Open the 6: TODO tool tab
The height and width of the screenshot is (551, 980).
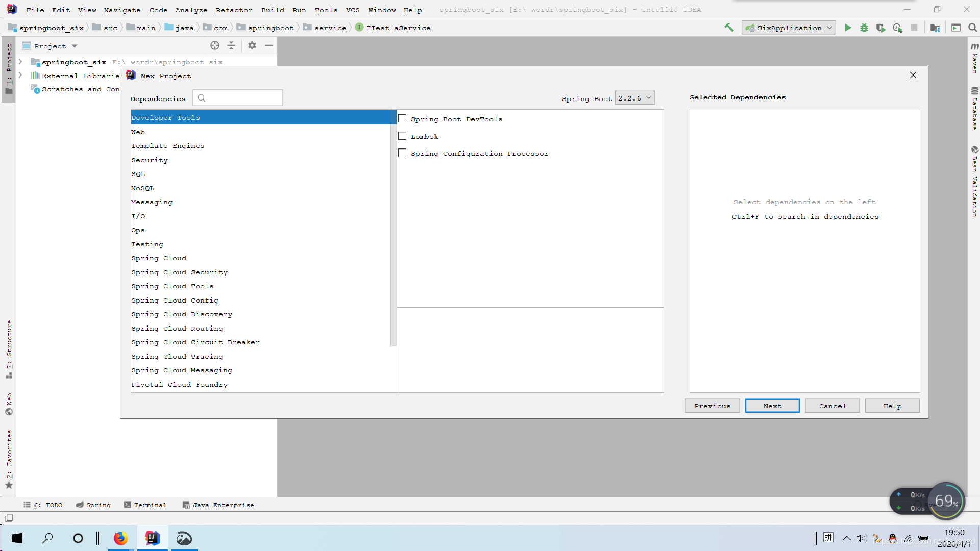[x=43, y=505]
